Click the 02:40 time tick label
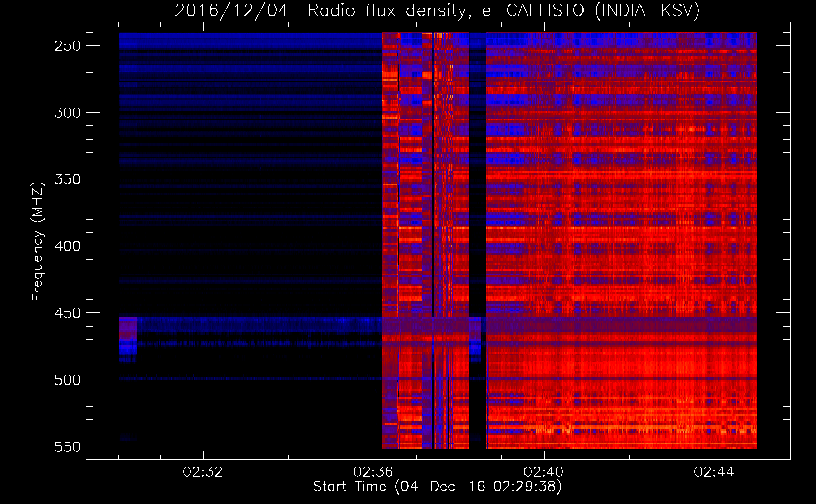Viewport: 816px width, 504px height. click(544, 472)
